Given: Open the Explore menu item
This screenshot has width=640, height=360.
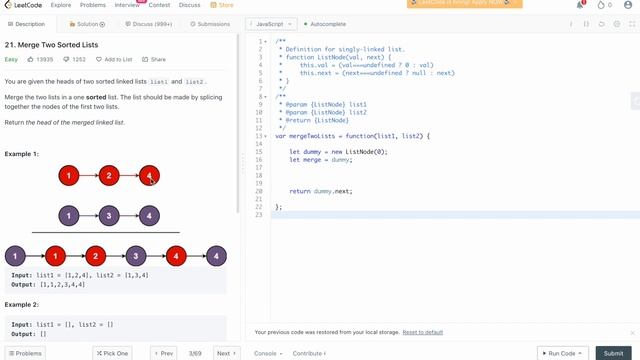Looking at the screenshot, I should click(61, 5).
